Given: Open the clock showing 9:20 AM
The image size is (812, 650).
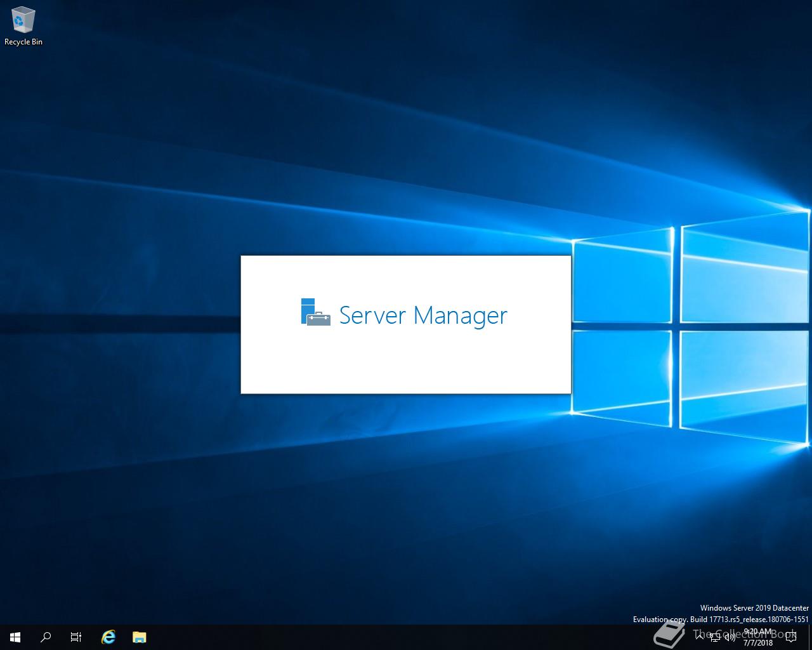Looking at the screenshot, I should [758, 637].
